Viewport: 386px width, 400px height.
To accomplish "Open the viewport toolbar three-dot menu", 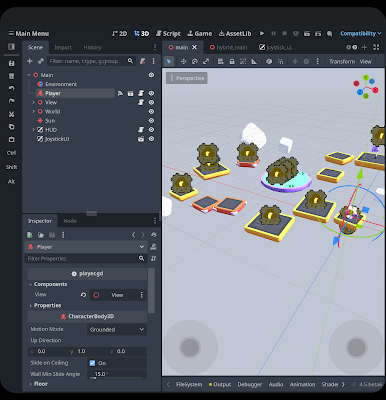I will [317, 61].
